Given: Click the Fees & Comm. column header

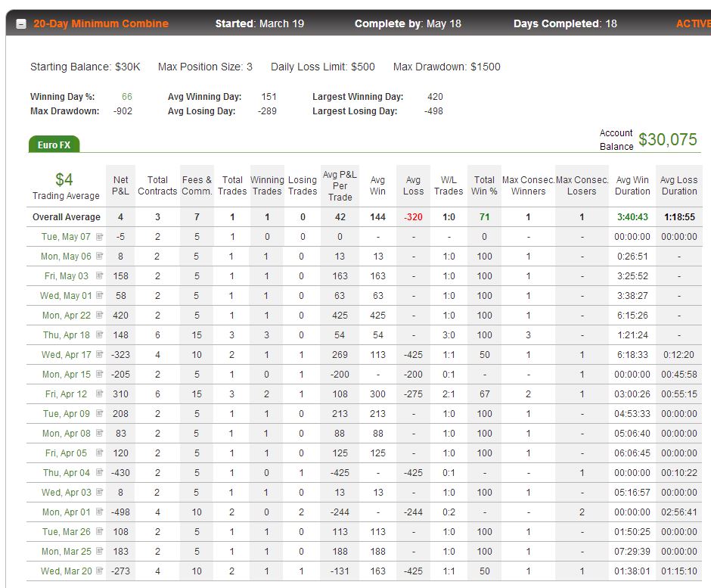Looking at the screenshot, I should pos(197,185).
